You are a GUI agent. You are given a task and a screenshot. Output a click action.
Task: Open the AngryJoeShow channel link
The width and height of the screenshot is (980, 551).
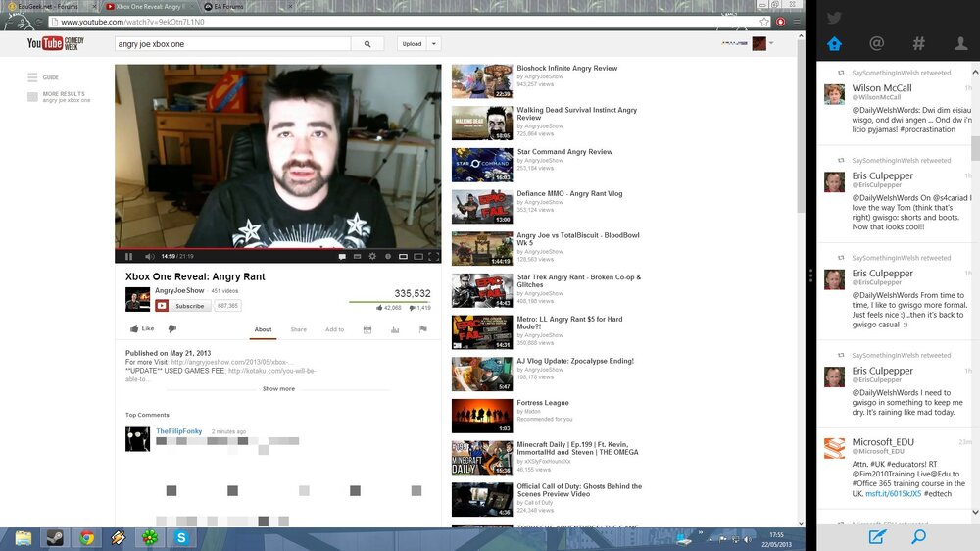[x=179, y=291]
